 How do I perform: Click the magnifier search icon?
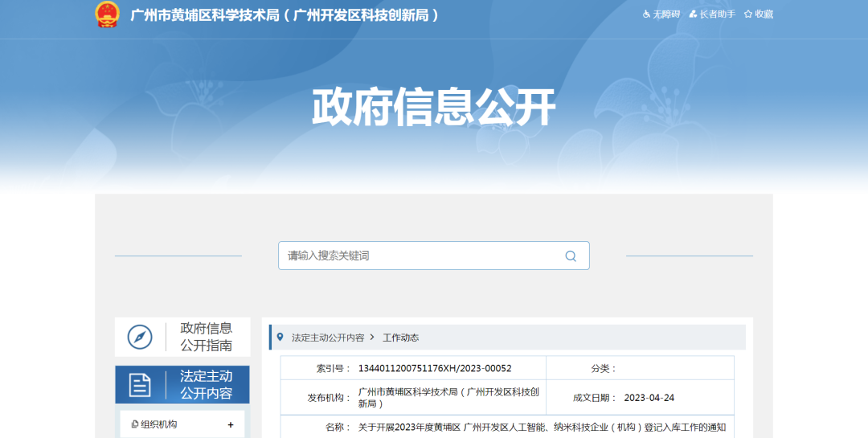[x=571, y=256]
